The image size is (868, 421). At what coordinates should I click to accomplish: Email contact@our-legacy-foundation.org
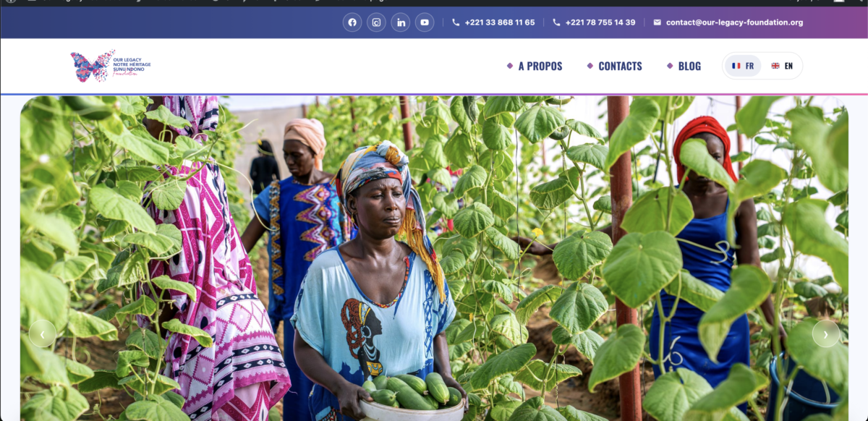click(x=734, y=22)
